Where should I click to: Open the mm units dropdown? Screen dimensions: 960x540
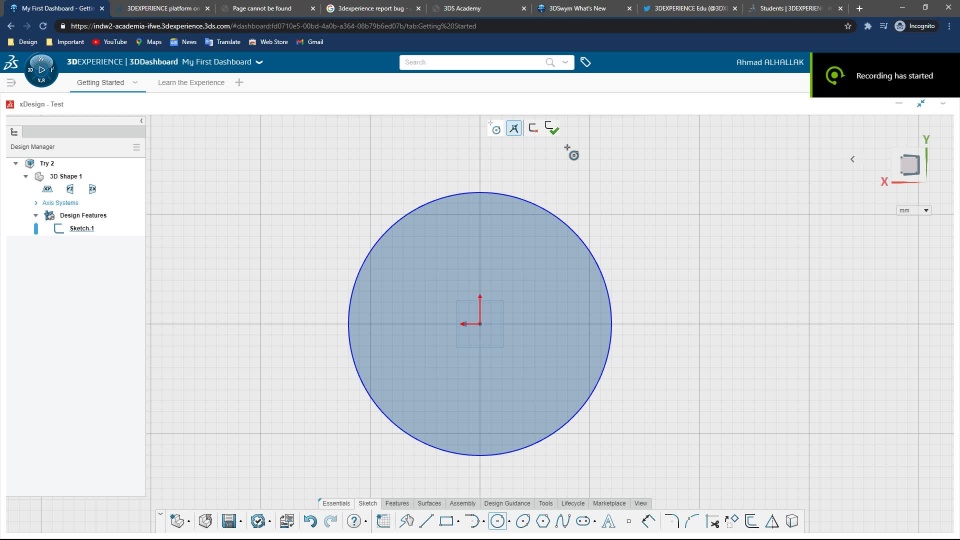point(914,210)
